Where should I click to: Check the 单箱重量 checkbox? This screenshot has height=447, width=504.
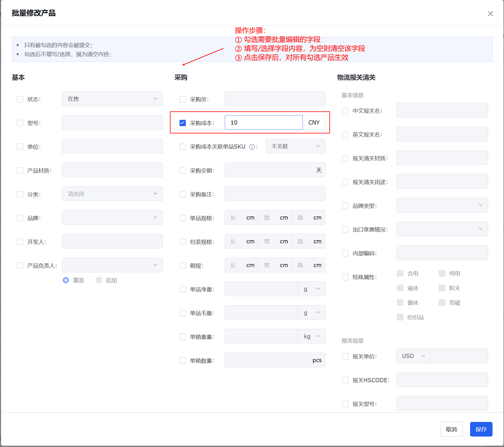click(183, 337)
